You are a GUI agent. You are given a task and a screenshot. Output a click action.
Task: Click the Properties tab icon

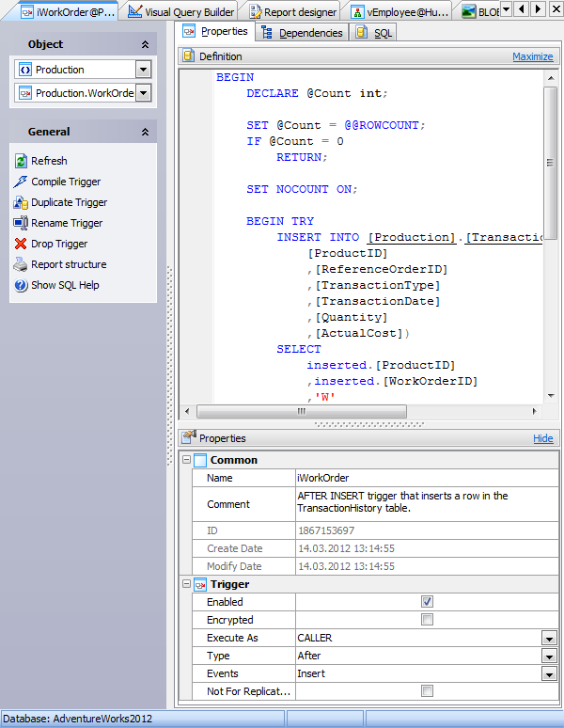click(x=189, y=31)
